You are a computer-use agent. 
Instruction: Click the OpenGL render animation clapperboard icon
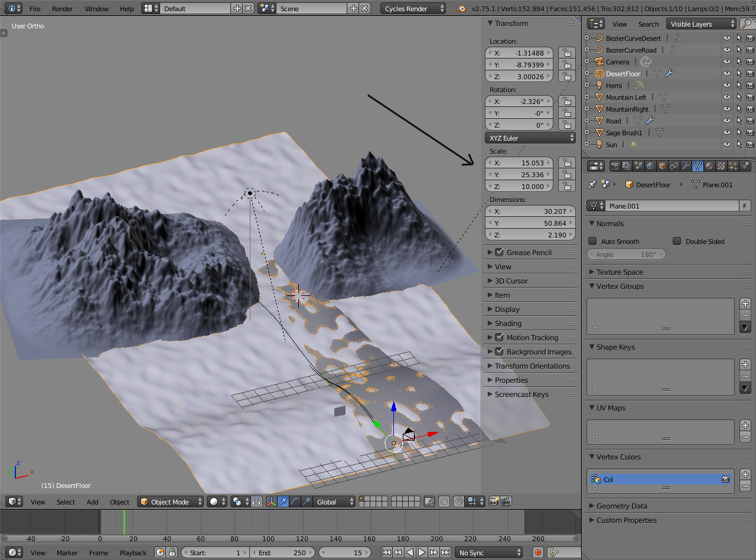506,502
